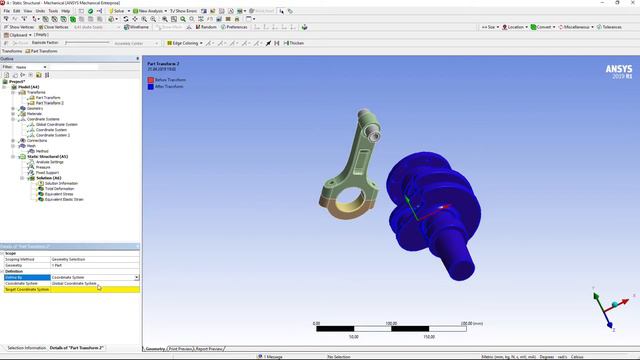Click the ISO cyan ball on triad
The width and height of the screenshot is (640, 360).
[615, 305]
